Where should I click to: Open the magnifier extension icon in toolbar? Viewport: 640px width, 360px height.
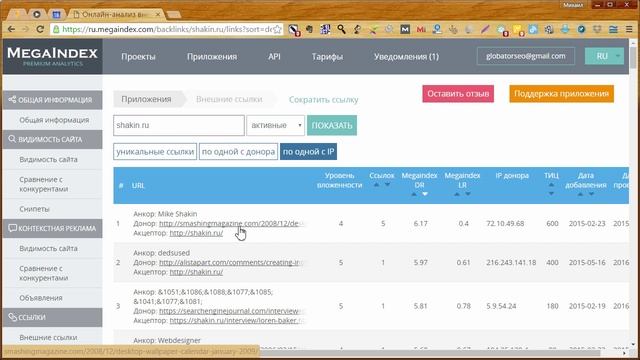click(341, 29)
